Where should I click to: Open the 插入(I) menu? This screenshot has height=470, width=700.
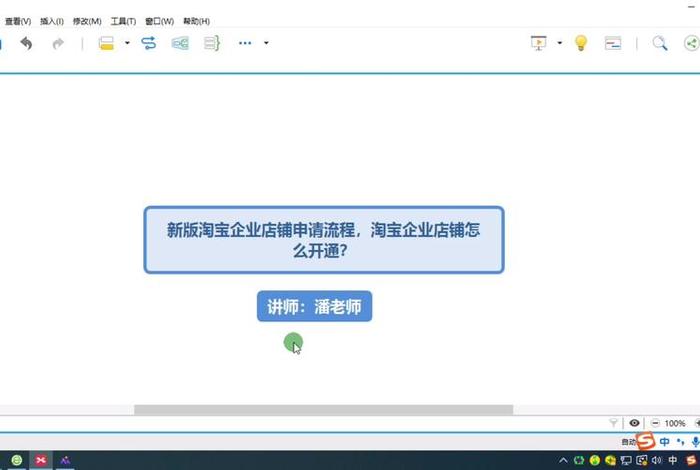click(52, 21)
